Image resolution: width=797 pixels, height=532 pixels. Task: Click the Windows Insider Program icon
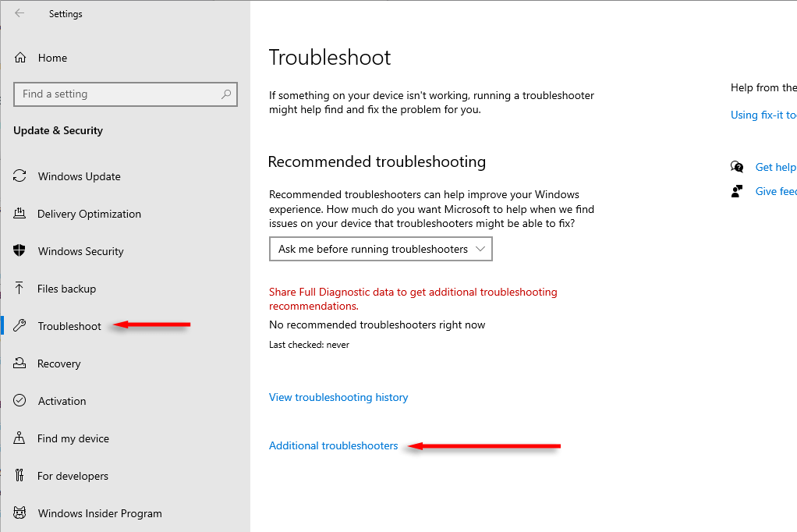pos(20,513)
